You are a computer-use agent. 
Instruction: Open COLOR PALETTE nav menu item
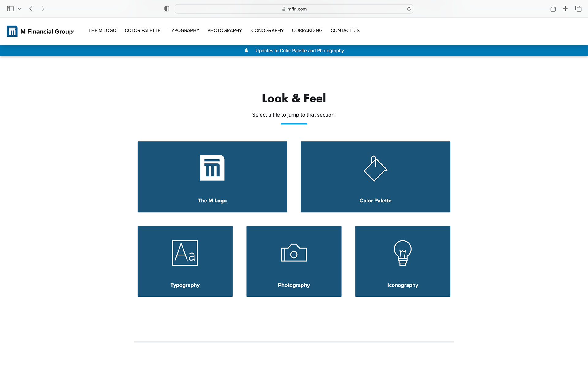click(142, 30)
